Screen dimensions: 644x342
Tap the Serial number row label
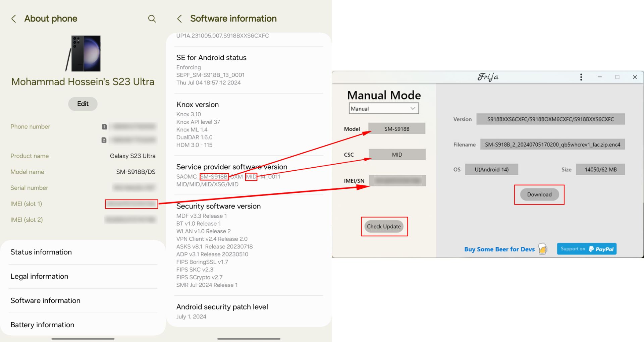(29, 188)
